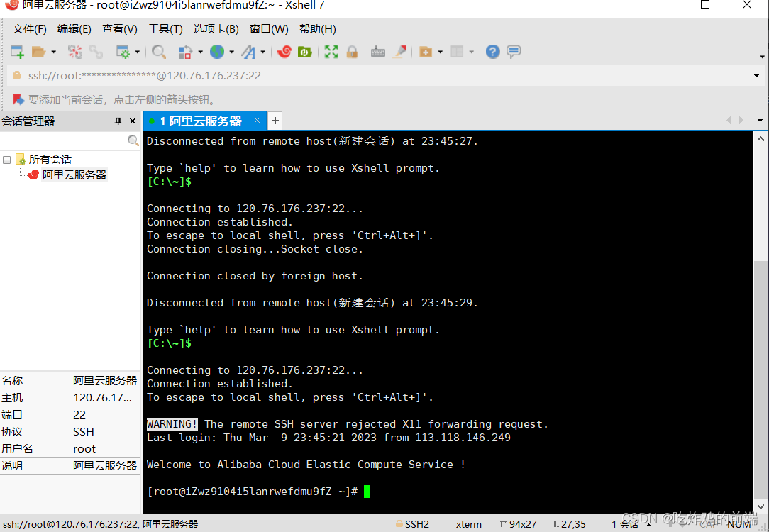Create a new session with toolbar icon

click(17, 52)
